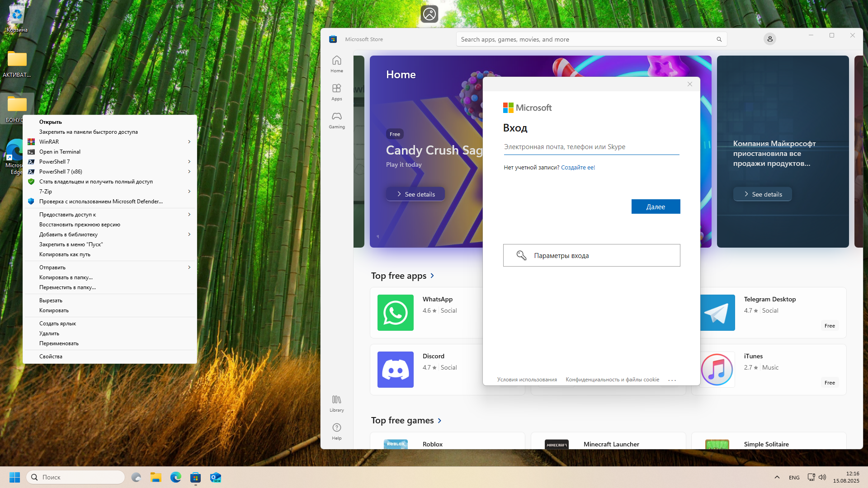Choose Открыть in the context menu

109,122
